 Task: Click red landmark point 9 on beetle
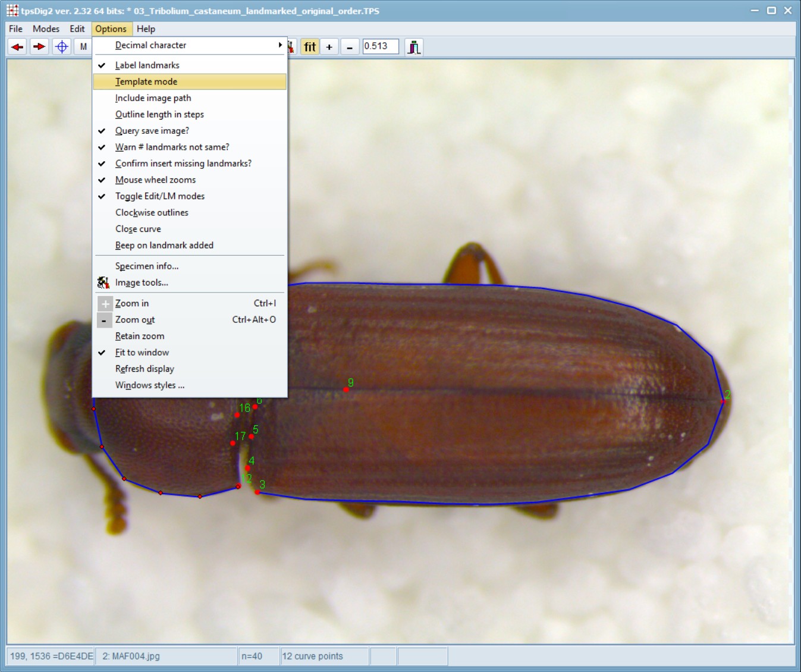coord(346,390)
